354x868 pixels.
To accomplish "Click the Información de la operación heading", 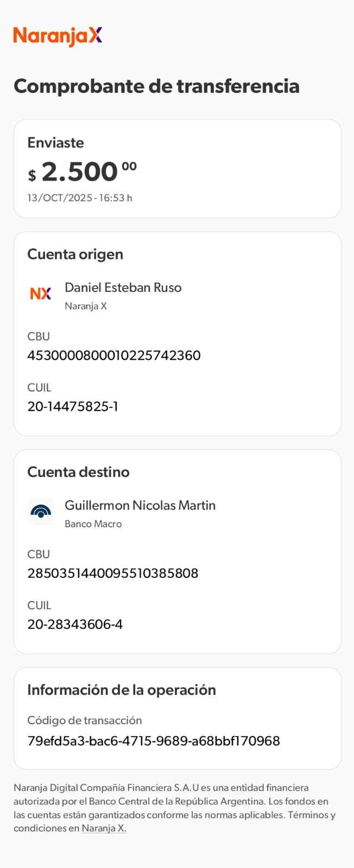I will click(x=122, y=690).
